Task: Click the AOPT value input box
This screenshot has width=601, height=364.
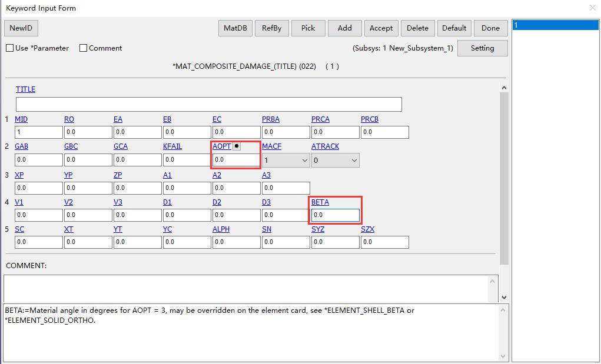Action: (x=235, y=160)
